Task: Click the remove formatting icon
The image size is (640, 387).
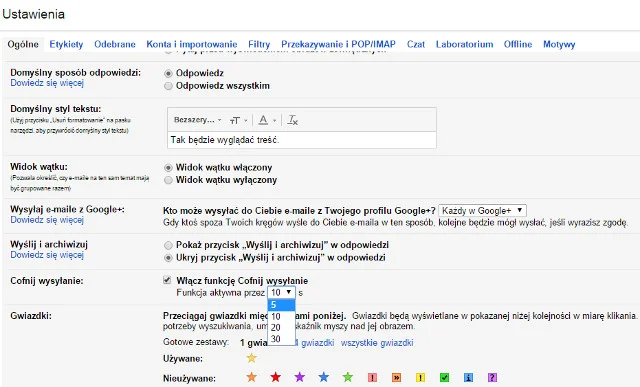Action: coord(293,120)
